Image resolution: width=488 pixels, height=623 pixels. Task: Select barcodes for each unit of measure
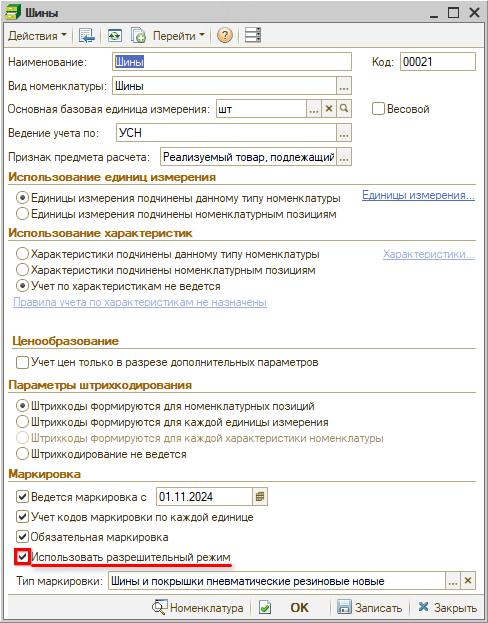pyautogui.click(x=23, y=422)
